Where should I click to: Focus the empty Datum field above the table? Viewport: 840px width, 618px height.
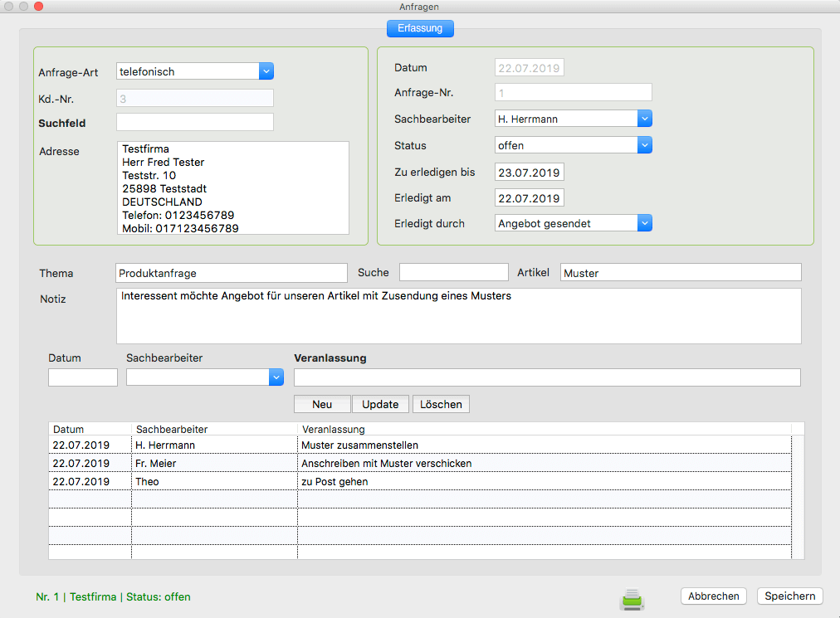tap(83, 377)
